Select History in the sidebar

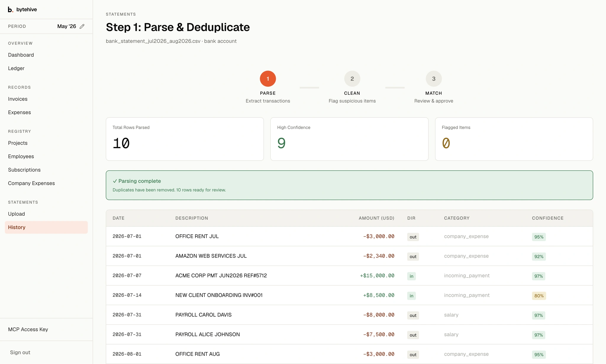tap(46, 227)
